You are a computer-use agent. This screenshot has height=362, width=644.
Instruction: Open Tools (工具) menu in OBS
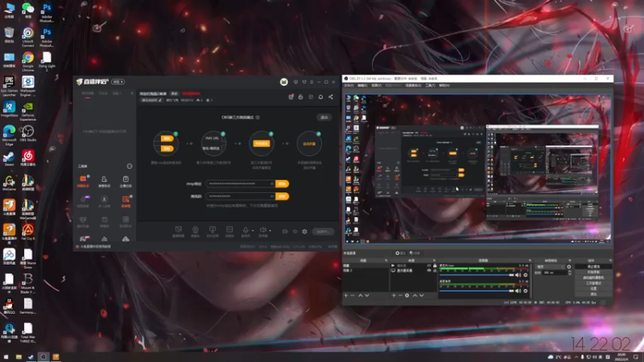[x=430, y=85]
